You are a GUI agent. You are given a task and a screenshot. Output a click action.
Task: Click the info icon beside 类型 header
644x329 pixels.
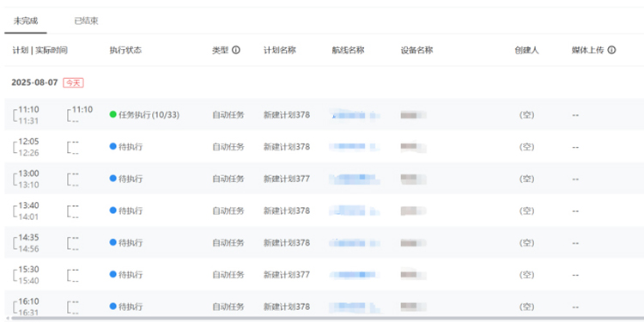[x=236, y=50]
